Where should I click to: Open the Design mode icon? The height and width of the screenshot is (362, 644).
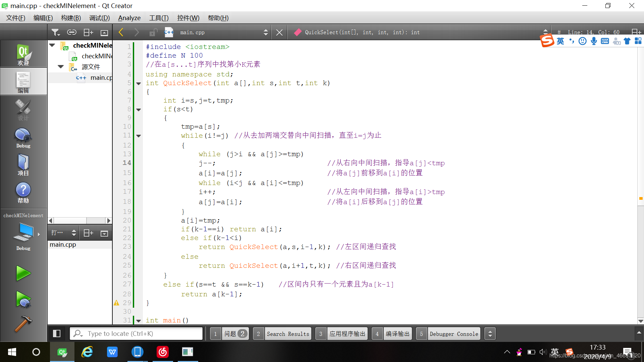23,109
